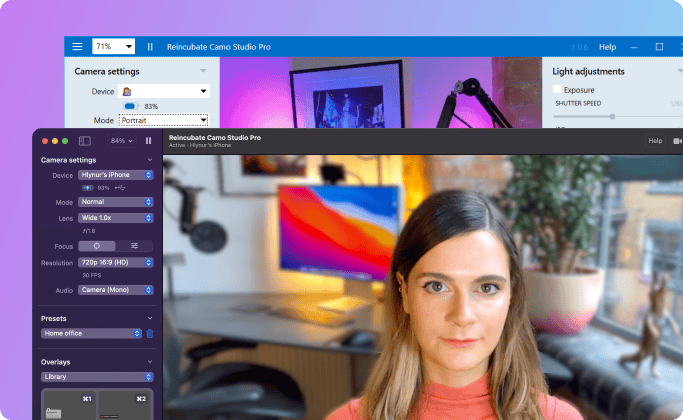Screen dimensions: 683x420
Task: Click Help in the Mac Camo window
Action: pyautogui.click(x=655, y=141)
